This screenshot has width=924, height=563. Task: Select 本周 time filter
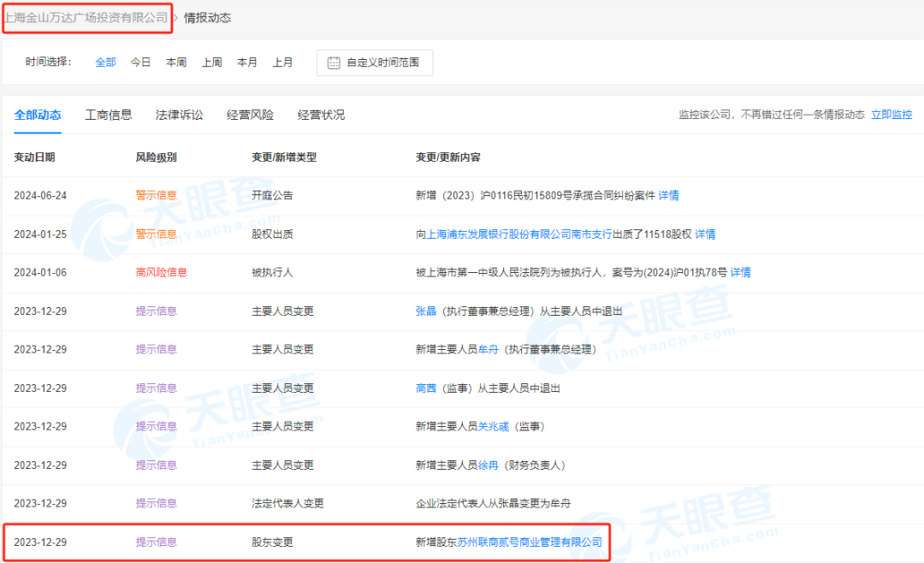point(176,62)
